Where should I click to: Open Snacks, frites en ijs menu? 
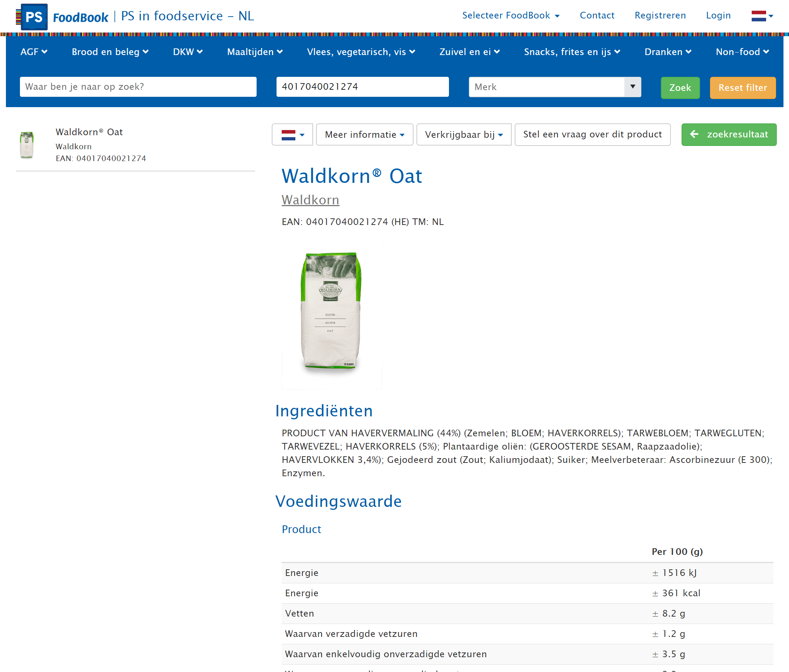[x=572, y=52]
